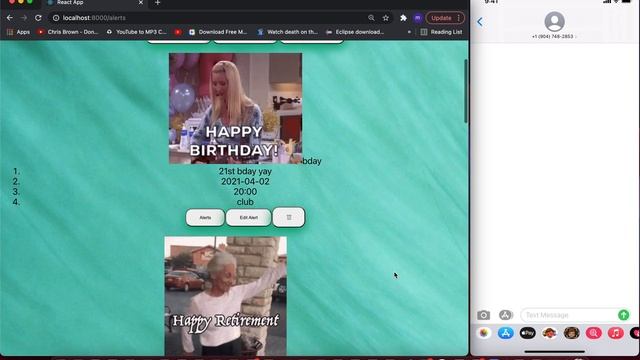The height and width of the screenshot is (360, 640).
Task: Open site information icon in address bar
Action: 56,18
